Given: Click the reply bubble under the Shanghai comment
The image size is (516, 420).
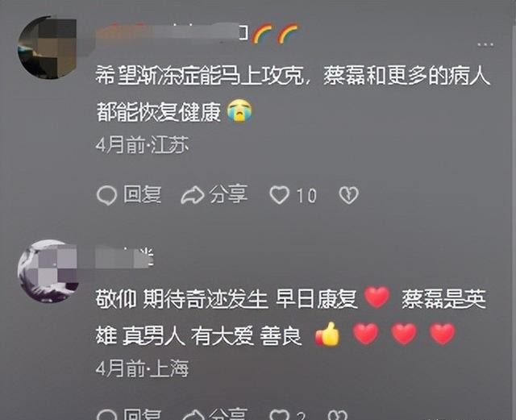Looking at the screenshot, I should (x=106, y=414).
